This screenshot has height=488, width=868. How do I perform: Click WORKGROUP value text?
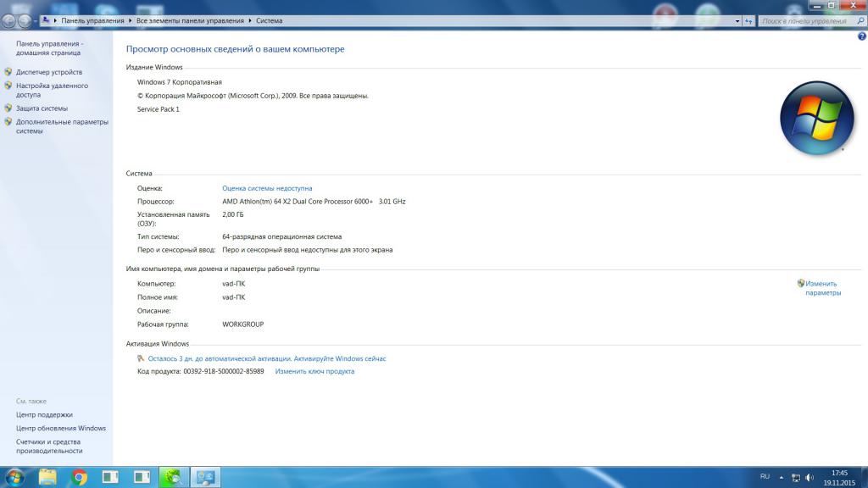tap(243, 324)
